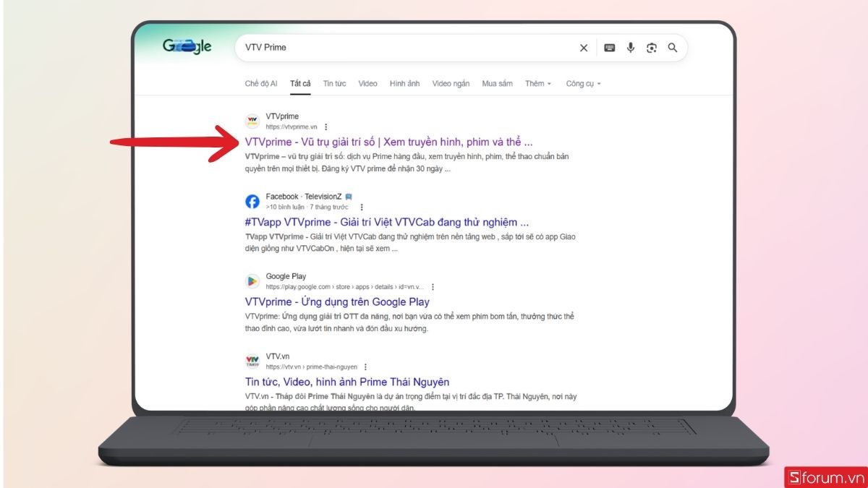
Task: Click the VTVprime site favicon
Action: 252,120
